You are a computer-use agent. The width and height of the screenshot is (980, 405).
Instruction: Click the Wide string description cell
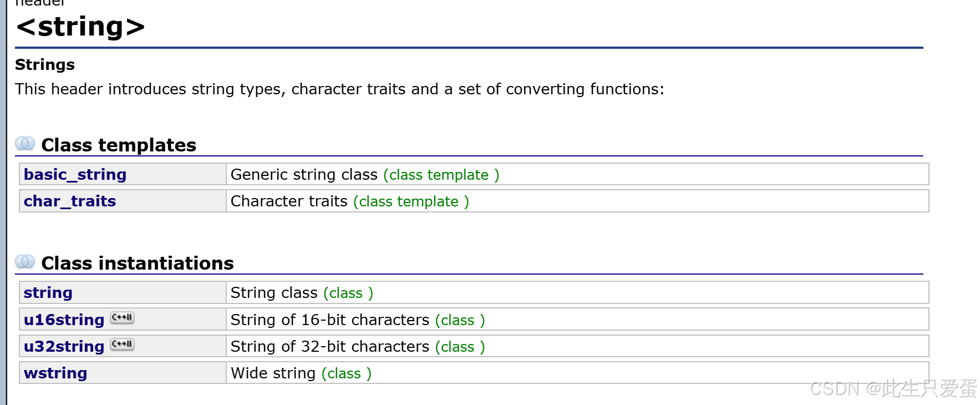pos(577,373)
